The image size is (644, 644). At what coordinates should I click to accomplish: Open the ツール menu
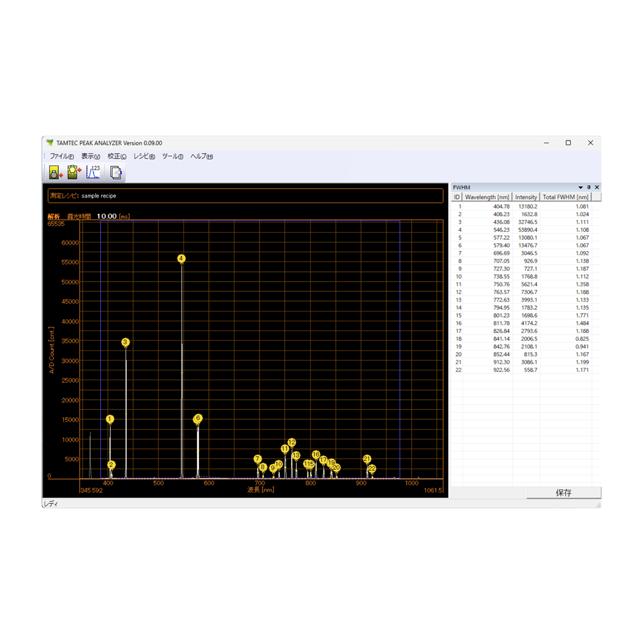click(173, 156)
